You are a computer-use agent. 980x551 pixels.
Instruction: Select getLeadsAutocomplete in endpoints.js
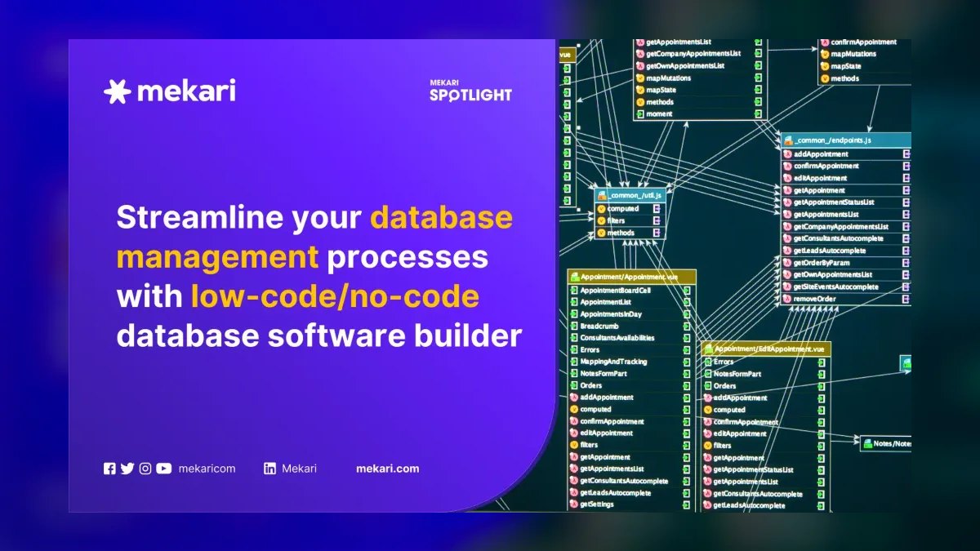(x=846, y=251)
